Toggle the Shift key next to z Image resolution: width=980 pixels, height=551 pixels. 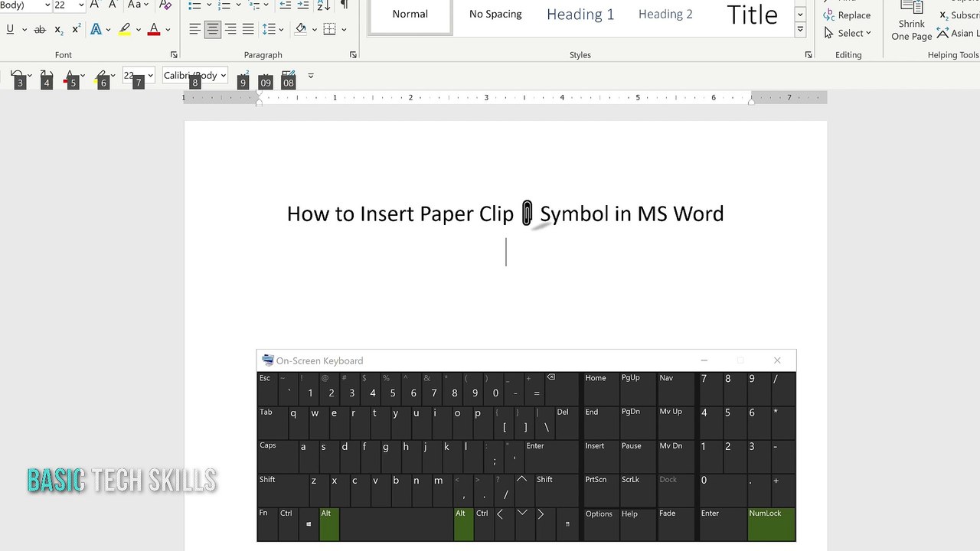[283, 491]
